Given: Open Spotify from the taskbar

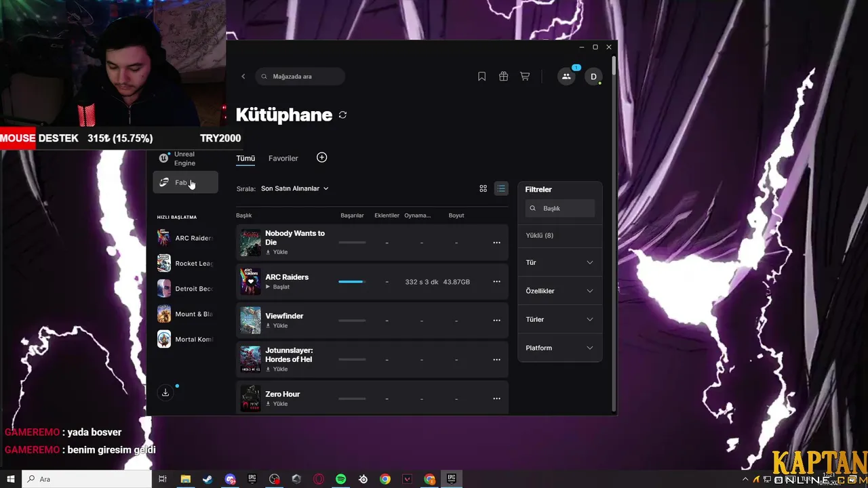Looking at the screenshot, I should click(341, 479).
